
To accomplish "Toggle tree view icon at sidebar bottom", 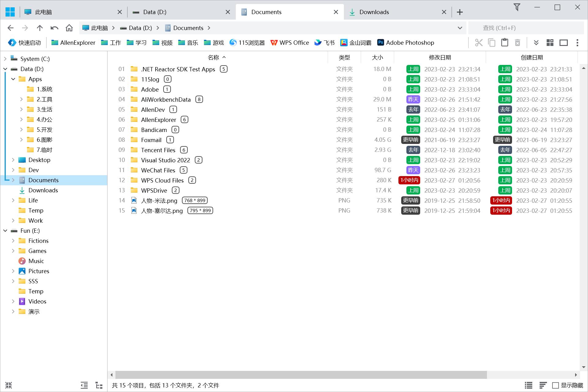I will 99,385.
